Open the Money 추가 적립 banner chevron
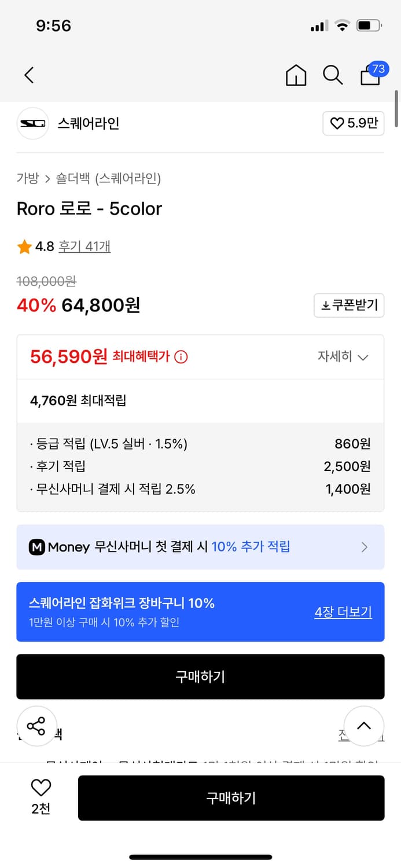Viewport: 401px width, 868px height. click(365, 547)
